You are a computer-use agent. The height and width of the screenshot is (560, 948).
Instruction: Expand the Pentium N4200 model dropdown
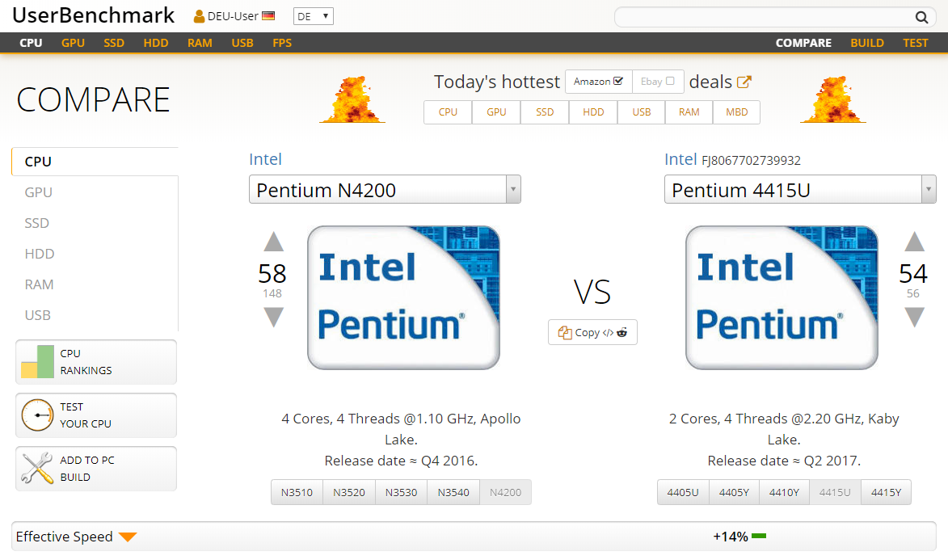[512, 190]
